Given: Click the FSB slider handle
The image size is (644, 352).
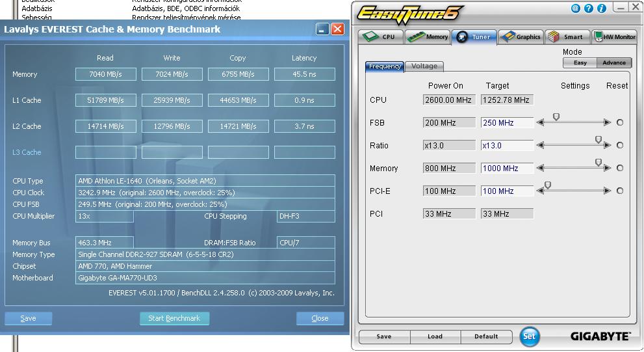Looking at the screenshot, I should [556, 117].
